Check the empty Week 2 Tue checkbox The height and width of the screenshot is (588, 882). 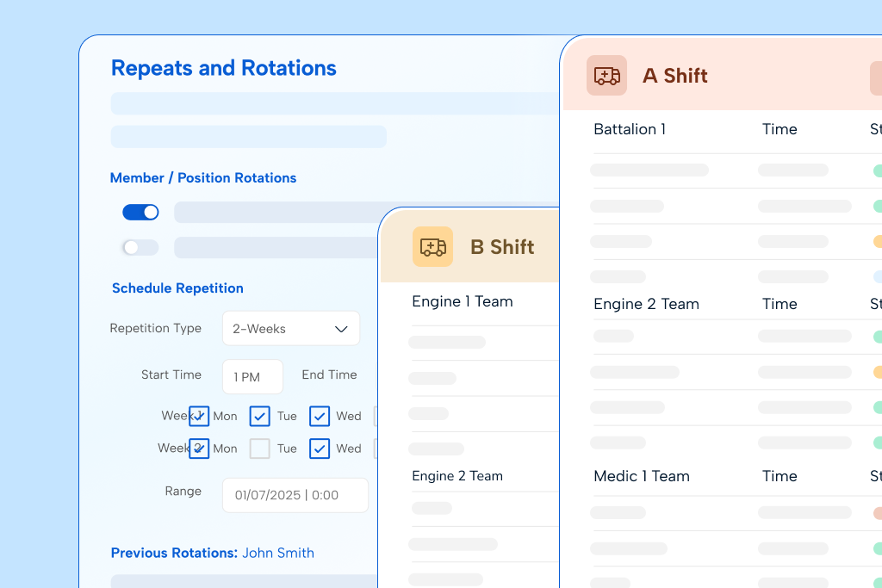click(260, 449)
